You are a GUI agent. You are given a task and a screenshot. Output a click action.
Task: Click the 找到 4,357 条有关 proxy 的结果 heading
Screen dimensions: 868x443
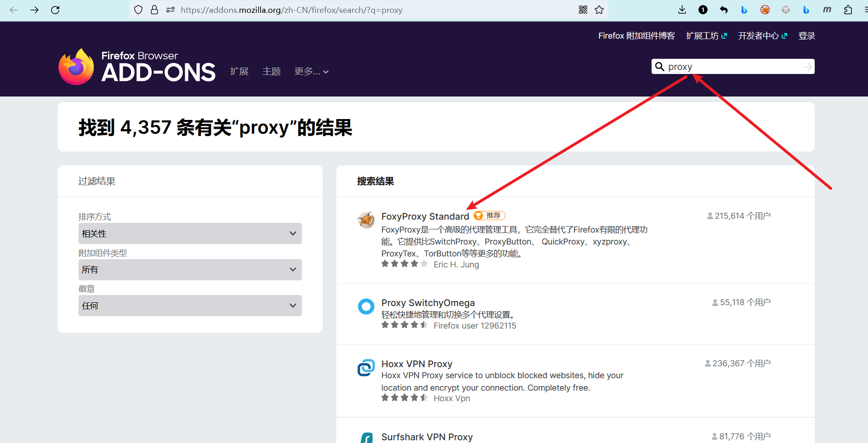pos(215,127)
